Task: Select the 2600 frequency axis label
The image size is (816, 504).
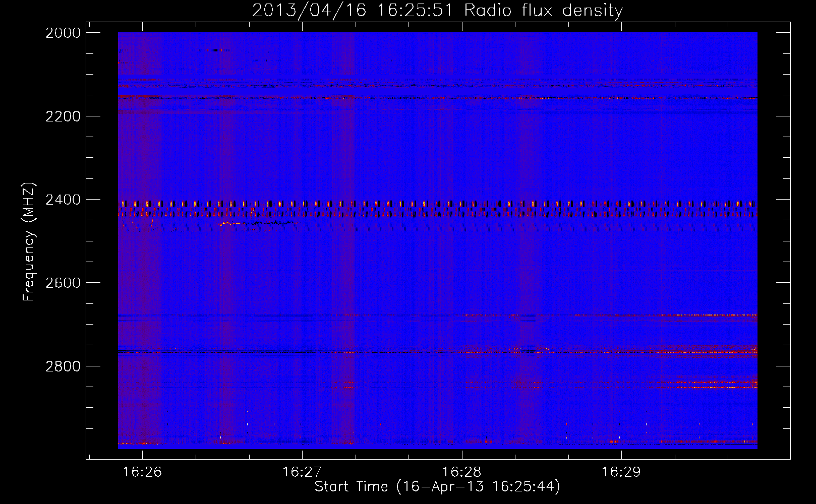Action: coord(63,283)
